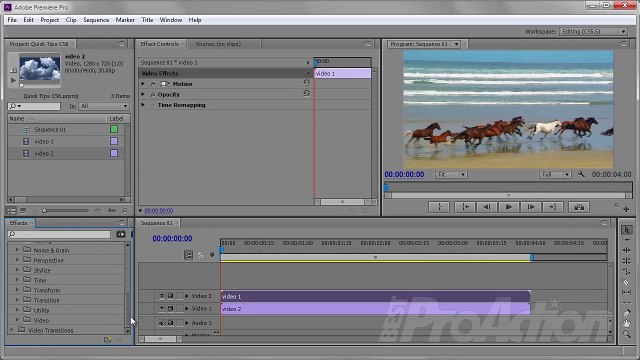Toggle sync lock on Audio 1 track
Viewport: 640px width, 360px height.
(171, 323)
